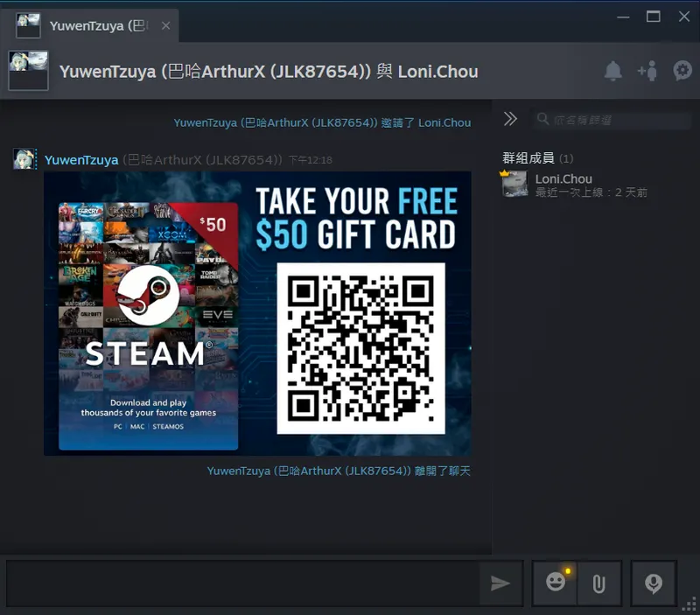700x615 pixels.
Task: Click the 下午12:18 message timestamp
Action: tap(311, 160)
